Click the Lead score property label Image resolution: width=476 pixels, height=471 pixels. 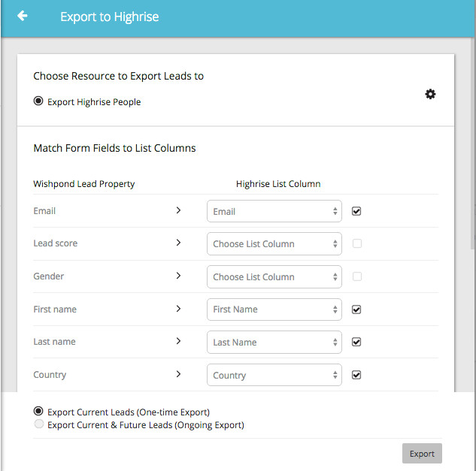[55, 243]
